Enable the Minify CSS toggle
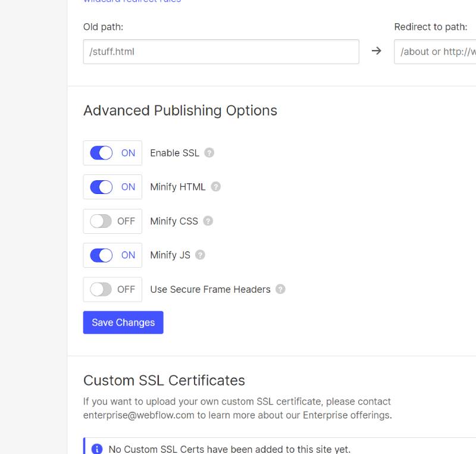Screen dimensions: 476x454 [x=101, y=221]
